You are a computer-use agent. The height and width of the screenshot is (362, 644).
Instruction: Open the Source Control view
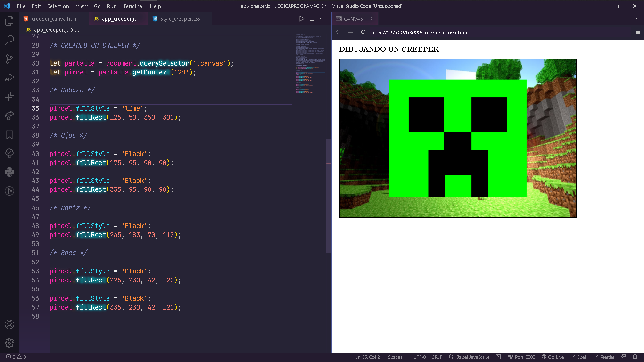click(x=9, y=59)
